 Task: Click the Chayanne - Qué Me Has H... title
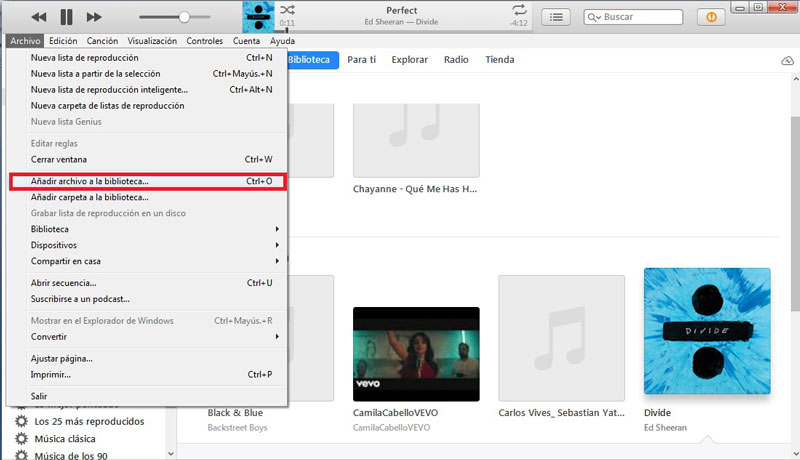pos(415,189)
